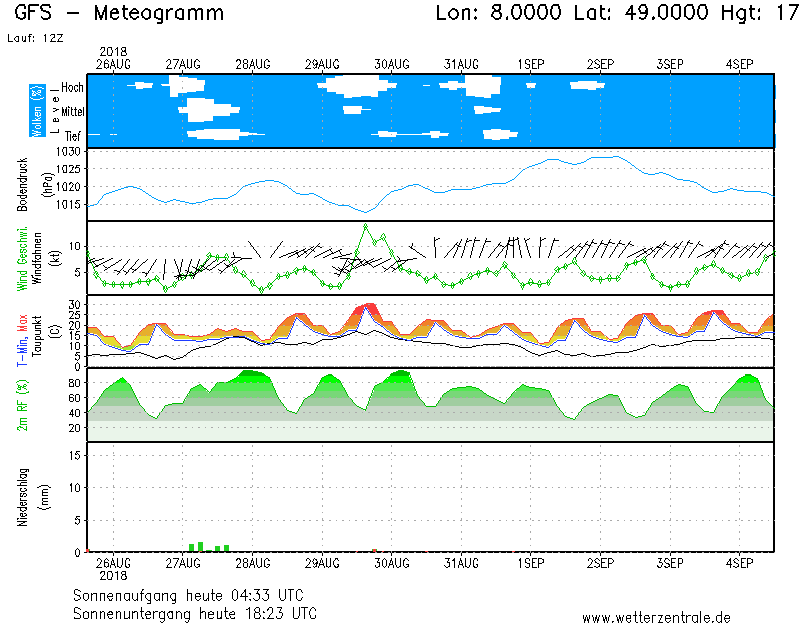Click the green 2m RF (%) label
This screenshot has width=800, height=625.
pos(22,405)
